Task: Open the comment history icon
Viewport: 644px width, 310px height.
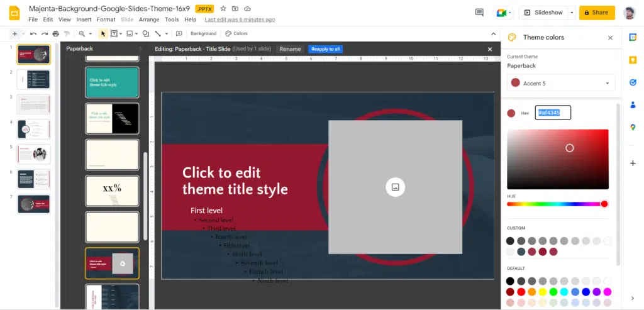Action: [x=479, y=13]
